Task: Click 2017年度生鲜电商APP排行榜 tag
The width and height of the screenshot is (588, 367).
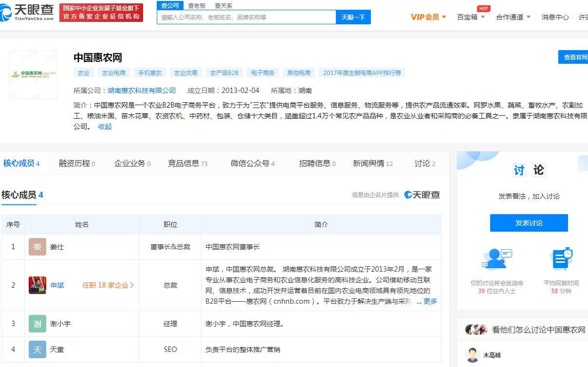Action: [362, 73]
